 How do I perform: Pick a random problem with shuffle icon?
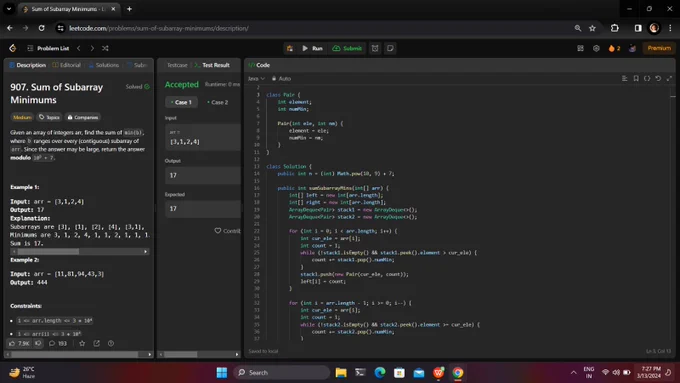105,48
